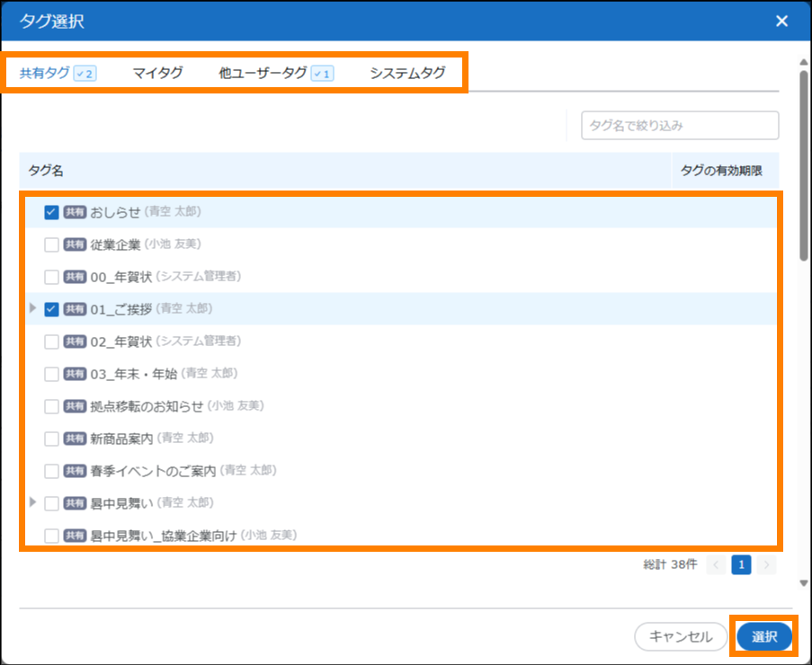This screenshot has height=665, width=812.
Task: Expand the 暑中見舞い tag tree arrow
Action: [34, 502]
